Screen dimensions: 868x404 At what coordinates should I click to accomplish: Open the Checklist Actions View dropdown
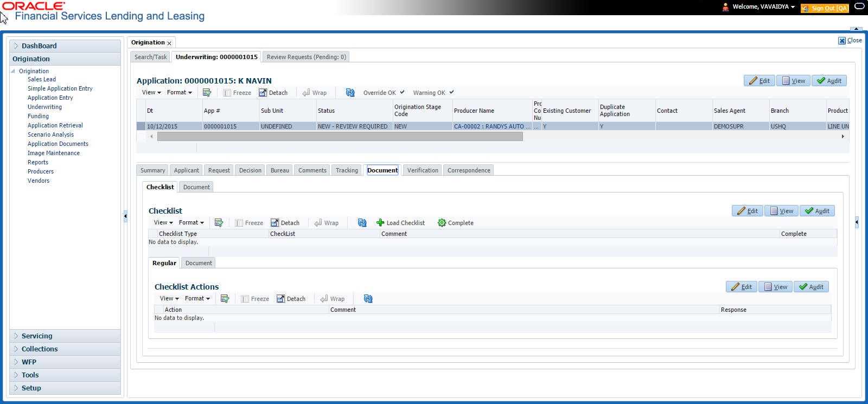coord(169,298)
